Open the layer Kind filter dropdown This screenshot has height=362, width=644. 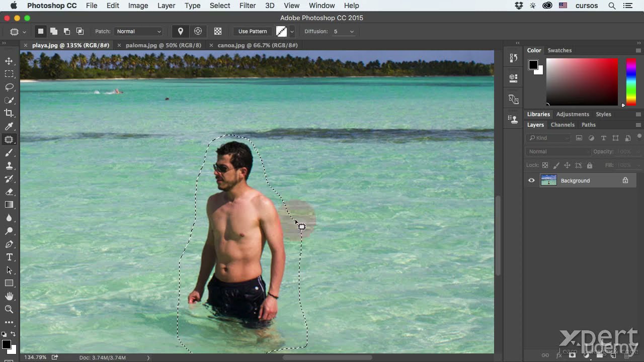coord(548,138)
